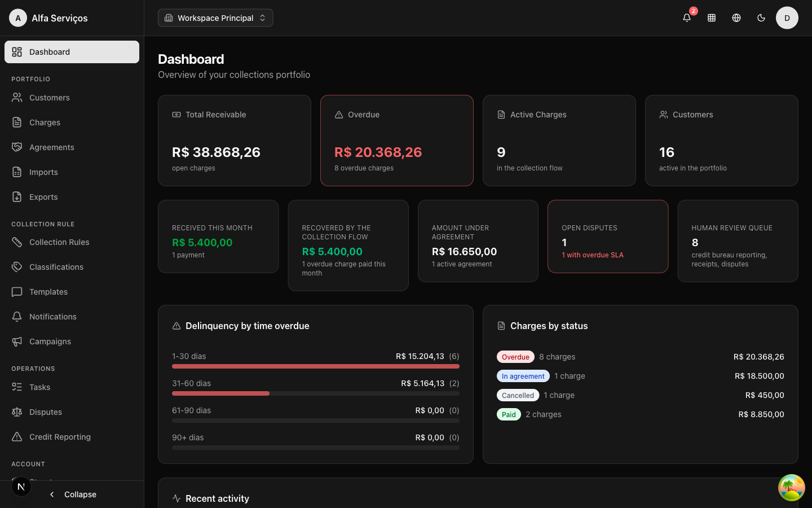The width and height of the screenshot is (812, 508).
Task: Open the Open Disputes card
Action: [x=608, y=237]
